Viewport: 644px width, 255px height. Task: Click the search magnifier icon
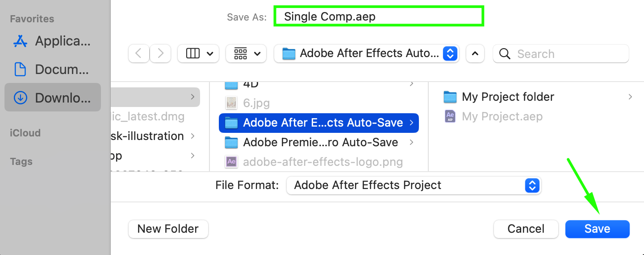[505, 54]
